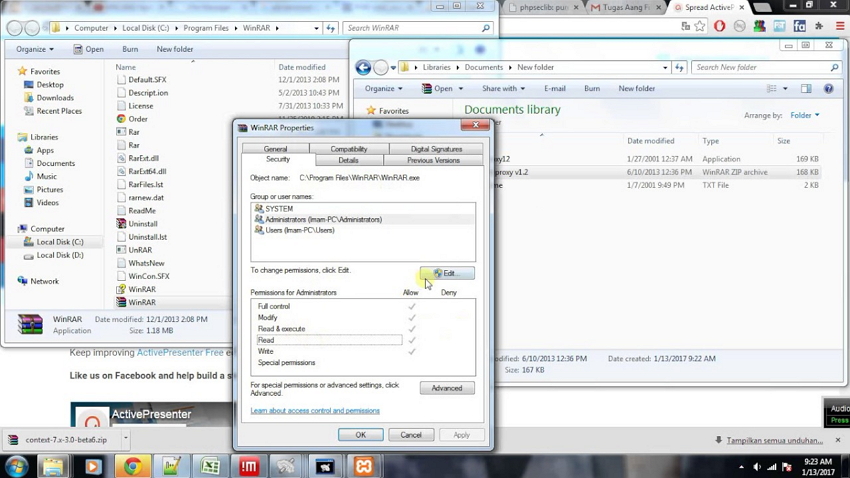Launch Google Chrome from taskbar

click(132, 466)
